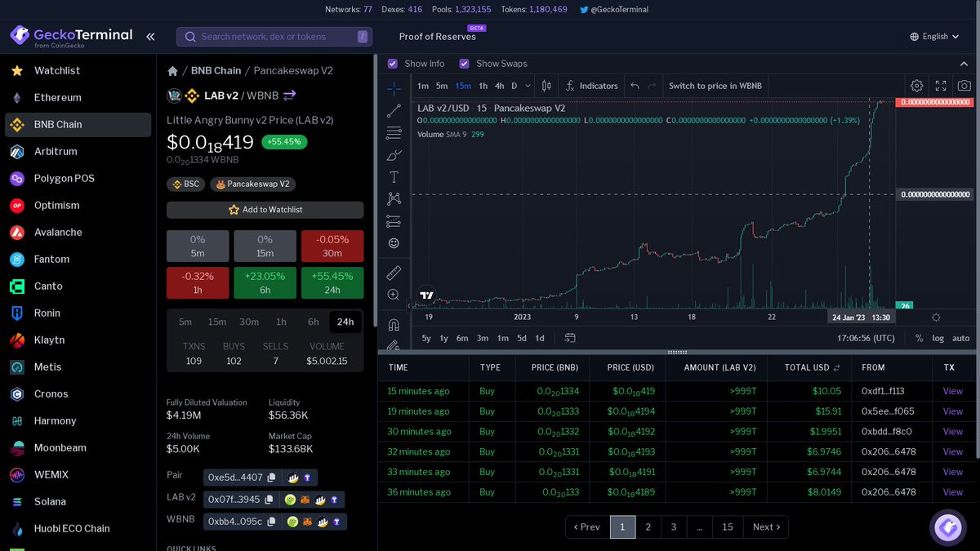
Task: Open BNB Chain breadcrumb link
Action: (215, 71)
